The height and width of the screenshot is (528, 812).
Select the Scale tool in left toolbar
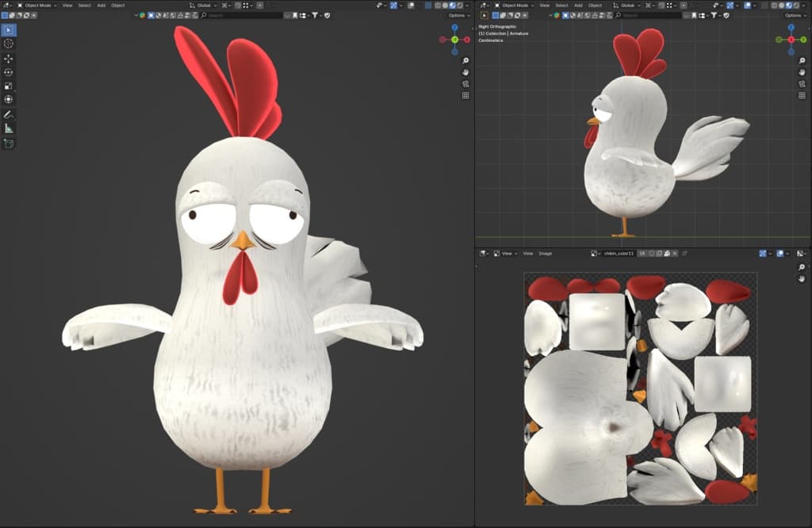(x=9, y=86)
